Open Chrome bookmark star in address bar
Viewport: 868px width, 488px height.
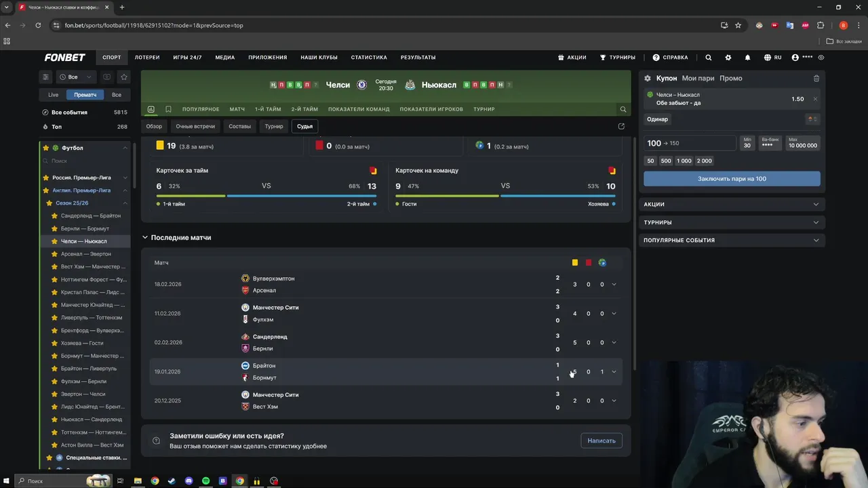coord(738,25)
